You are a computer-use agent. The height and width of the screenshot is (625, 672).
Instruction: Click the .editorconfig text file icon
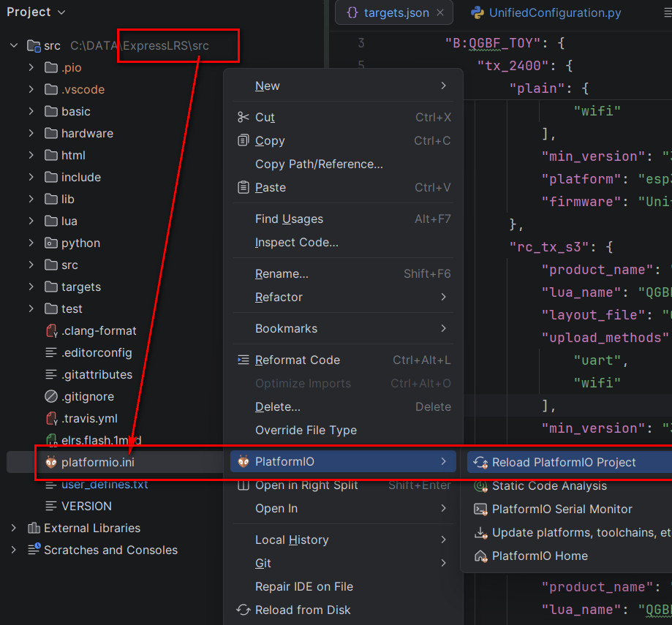(51, 352)
